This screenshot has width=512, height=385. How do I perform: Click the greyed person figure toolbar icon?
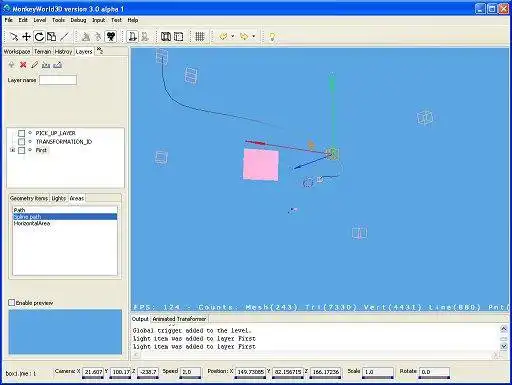(86, 36)
